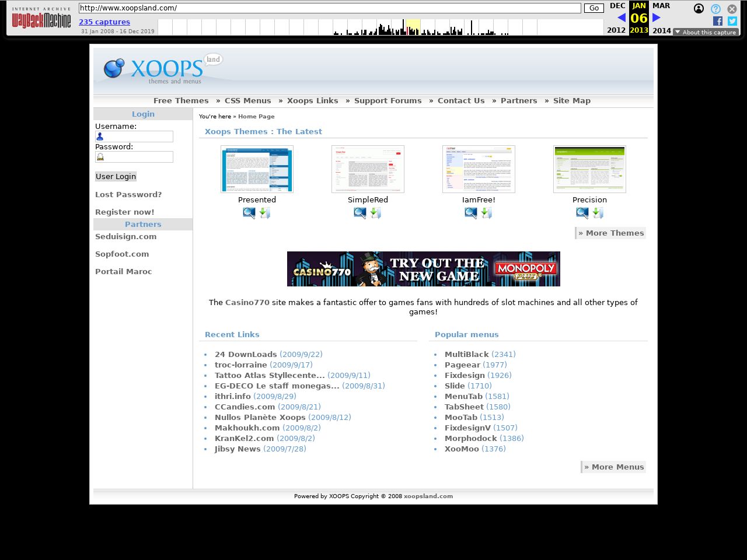
Task: Click the Casino770 Monopoly banner ad
Action: (423, 269)
